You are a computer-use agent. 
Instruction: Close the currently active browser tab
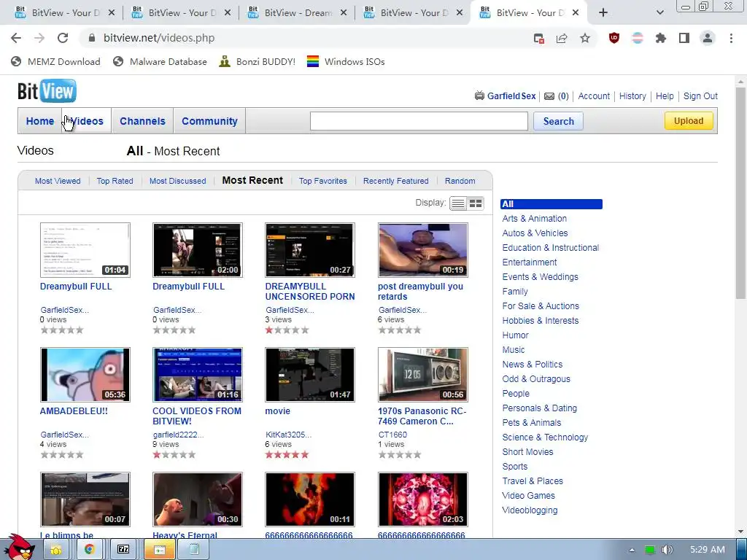tap(576, 13)
